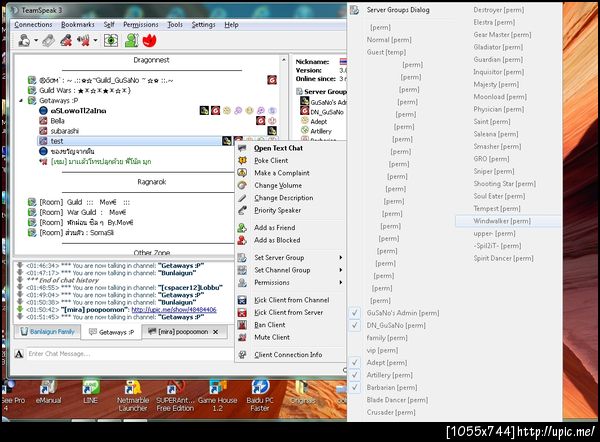Open the Bookmarks menu
The height and width of the screenshot is (442, 600).
coord(78,24)
